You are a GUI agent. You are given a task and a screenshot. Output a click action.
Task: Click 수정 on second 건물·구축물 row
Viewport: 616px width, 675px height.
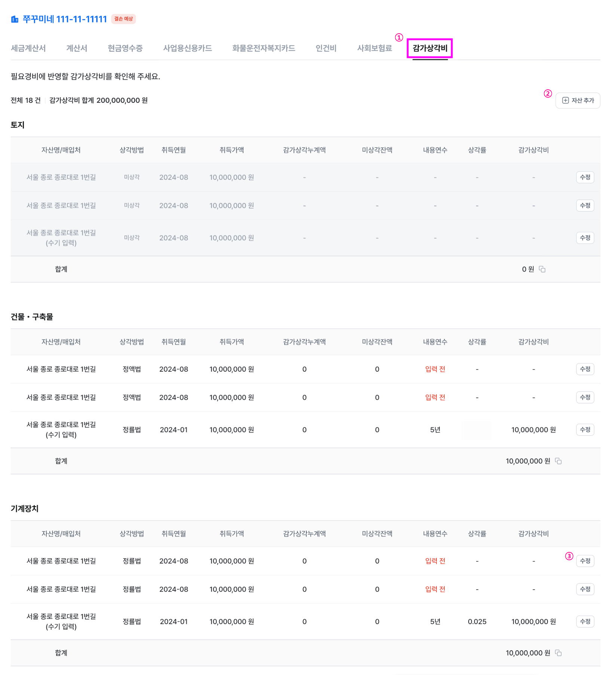[x=585, y=398]
